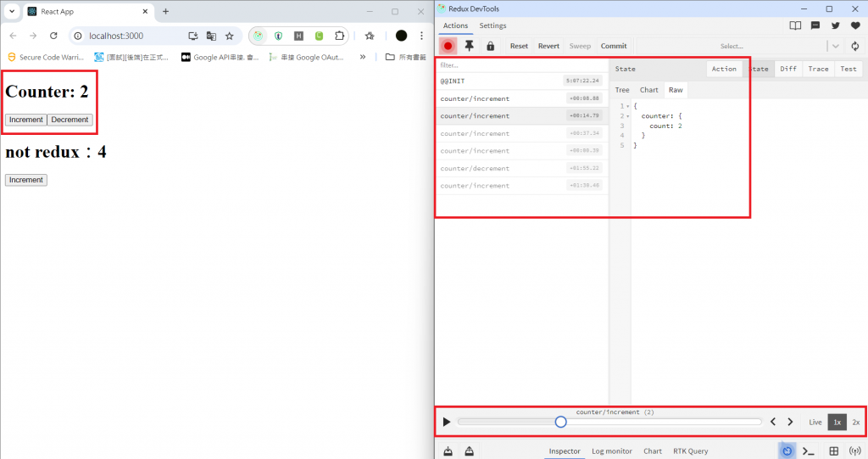Show more bookmarks via double chevron
The width and height of the screenshot is (868, 459).
point(363,57)
